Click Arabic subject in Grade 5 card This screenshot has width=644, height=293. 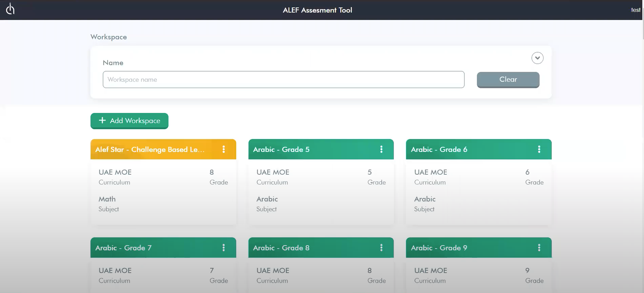pos(267,199)
